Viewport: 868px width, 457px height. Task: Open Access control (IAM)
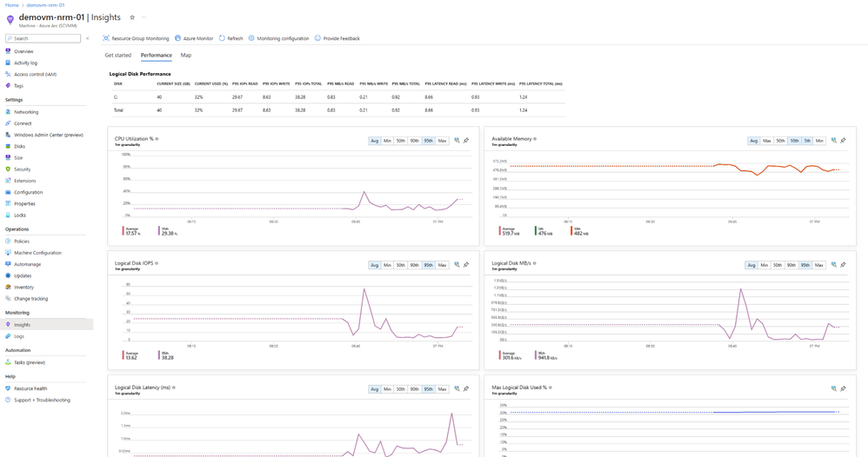coord(35,74)
